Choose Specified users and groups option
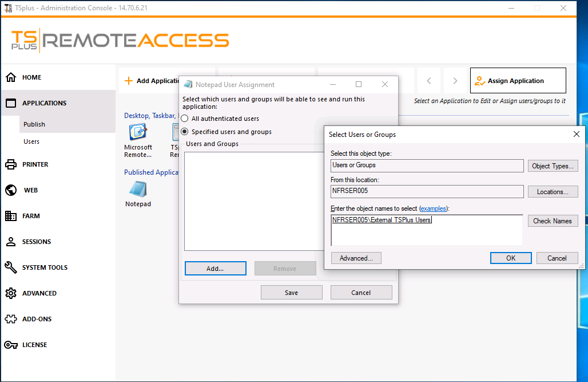The height and width of the screenshot is (382, 588). coord(185,132)
